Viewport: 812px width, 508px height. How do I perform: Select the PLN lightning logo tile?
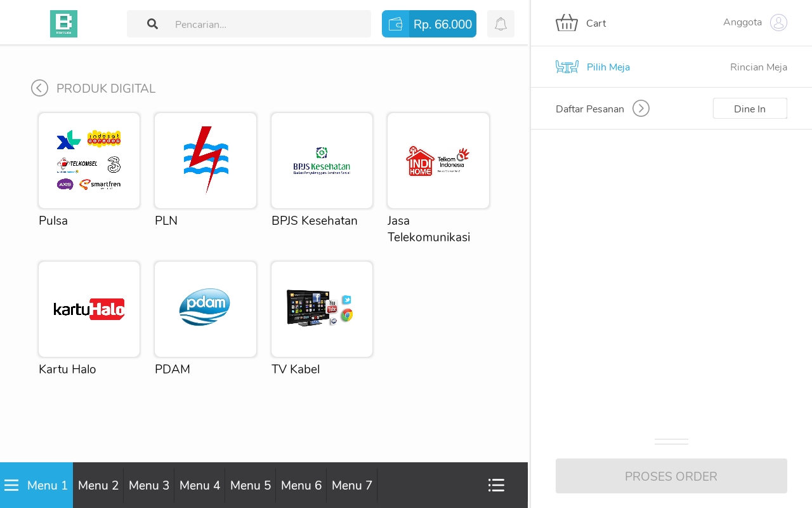click(x=206, y=161)
